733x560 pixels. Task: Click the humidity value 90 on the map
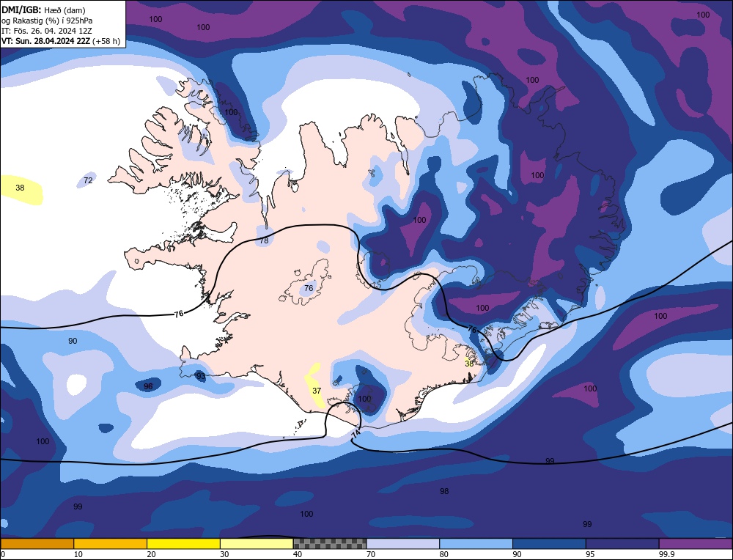pos(73,341)
